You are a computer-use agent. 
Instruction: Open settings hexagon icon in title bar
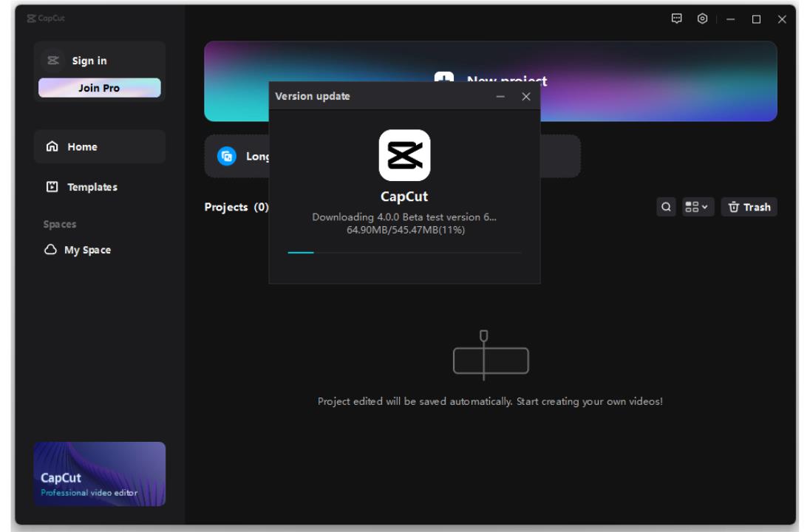[702, 18]
